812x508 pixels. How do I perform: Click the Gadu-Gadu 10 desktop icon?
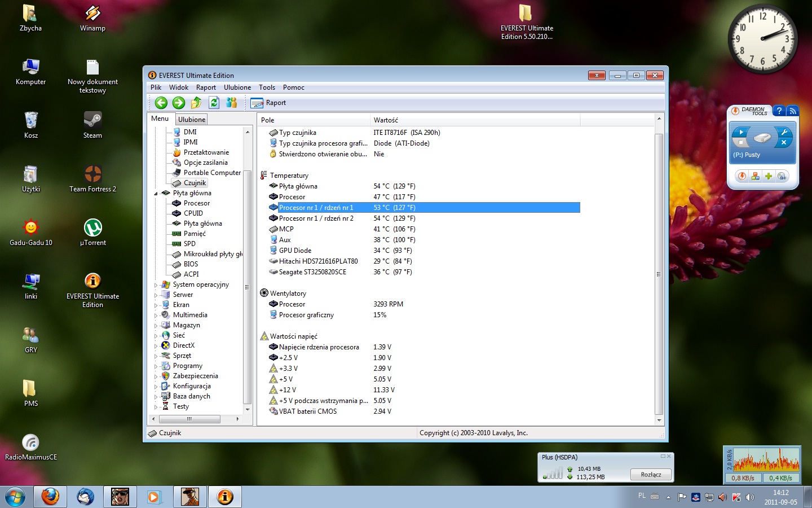[x=31, y=233]
